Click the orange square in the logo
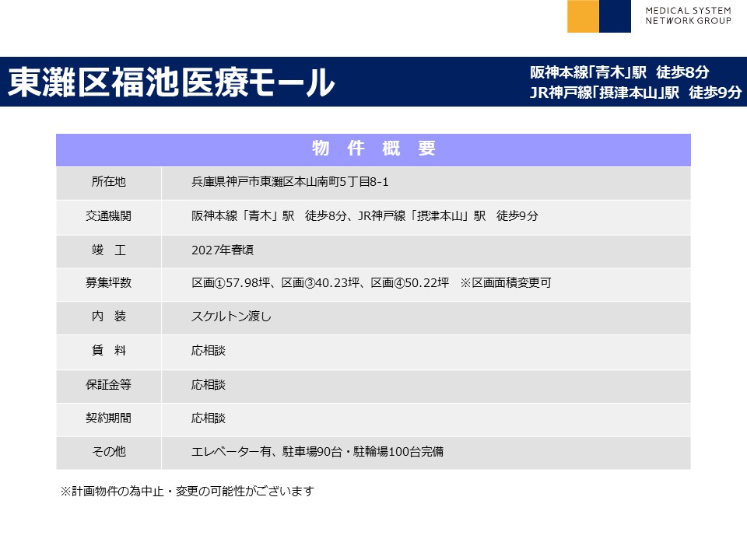Screen dimensions: 747x560 pos(583,16)
